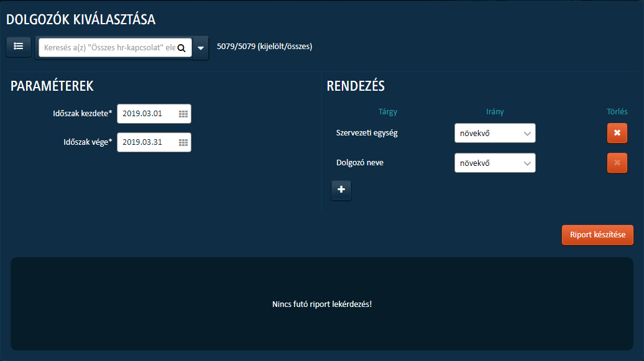Click the Dolgozó neve label

360,163
